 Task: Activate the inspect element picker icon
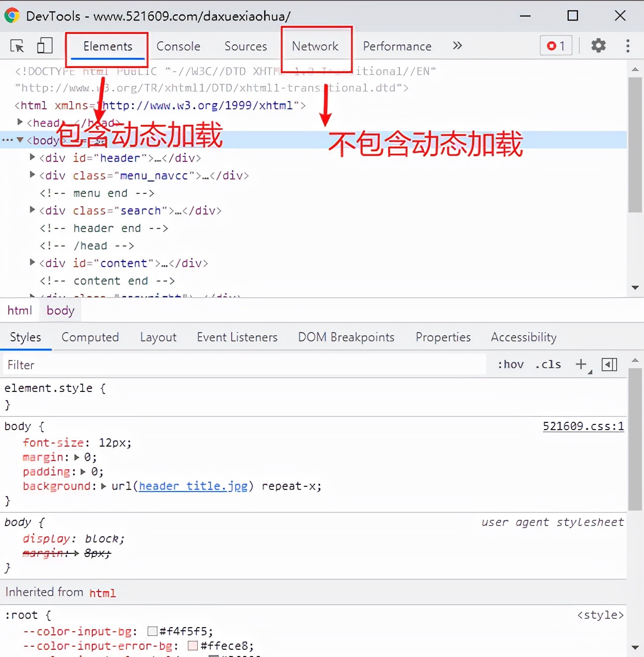click(x=17, y=46)
